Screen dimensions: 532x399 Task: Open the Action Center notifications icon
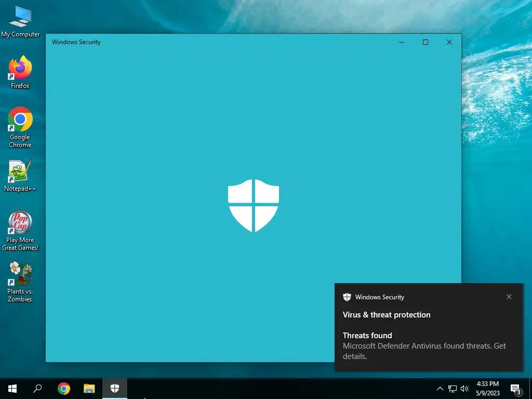point(516,389)
